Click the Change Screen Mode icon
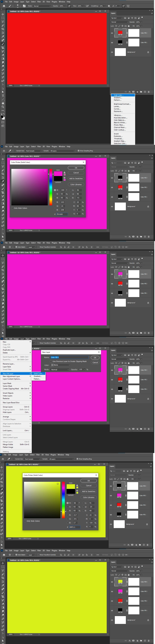This screenshot has height=644, width=155. 3,126
